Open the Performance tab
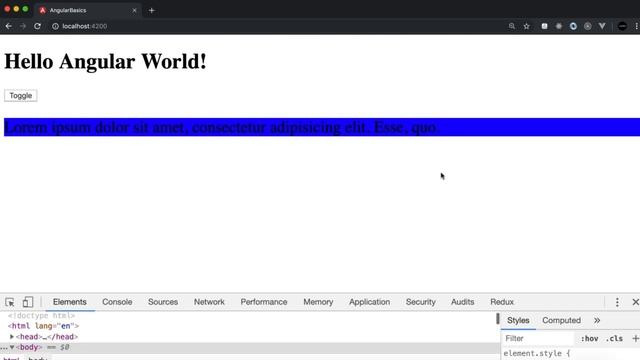The image size is (640, 360). (x=264, y=302)
